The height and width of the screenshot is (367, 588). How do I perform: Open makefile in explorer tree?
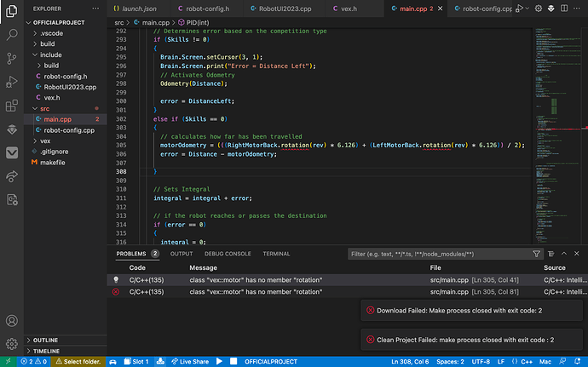pos(66,163)
